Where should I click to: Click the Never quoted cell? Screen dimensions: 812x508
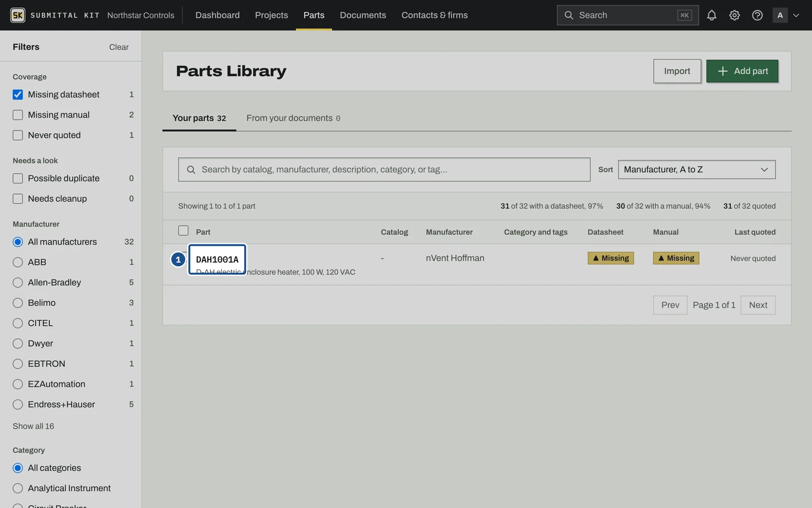click(753, 259)
